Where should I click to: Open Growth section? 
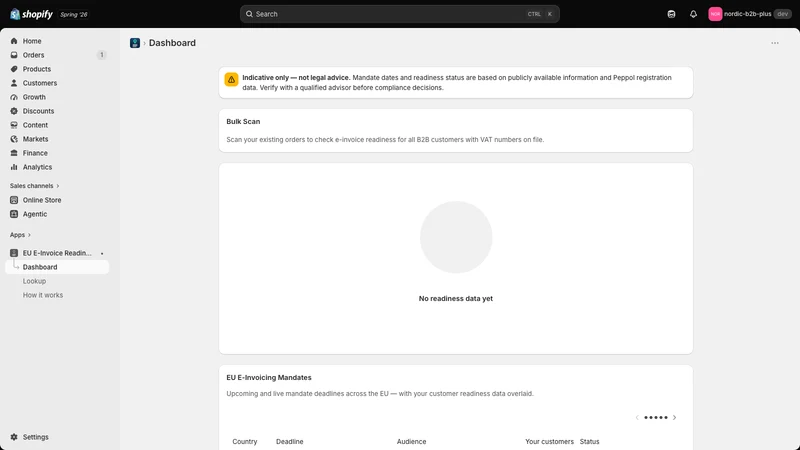click(x=57, y=97)
